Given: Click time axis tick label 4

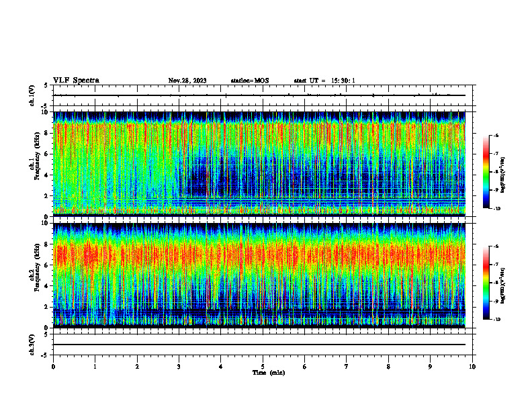Looking at the screenshot, I should pos(220,367).
